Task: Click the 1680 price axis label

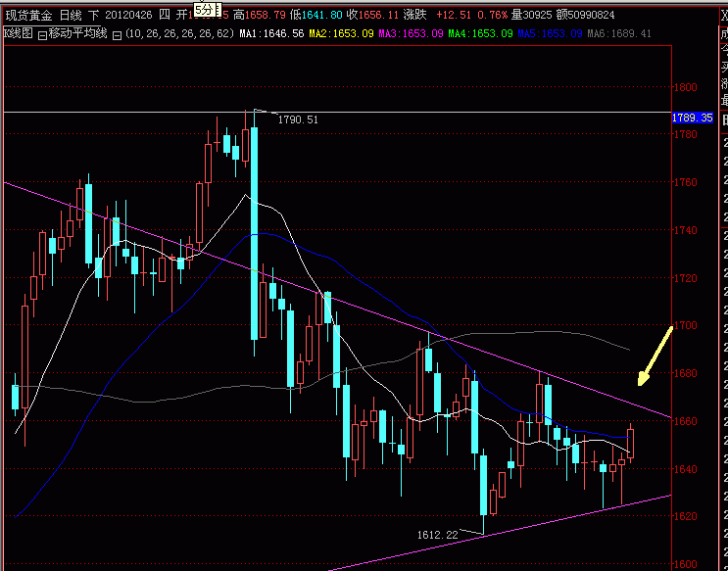Action: point(685,373)
